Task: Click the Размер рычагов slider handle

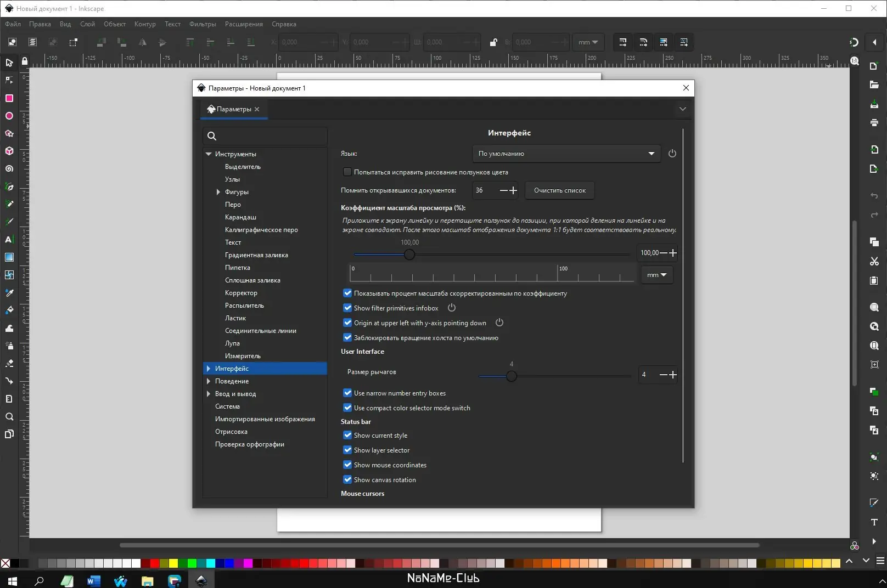Action: click(x=512, y=376)
